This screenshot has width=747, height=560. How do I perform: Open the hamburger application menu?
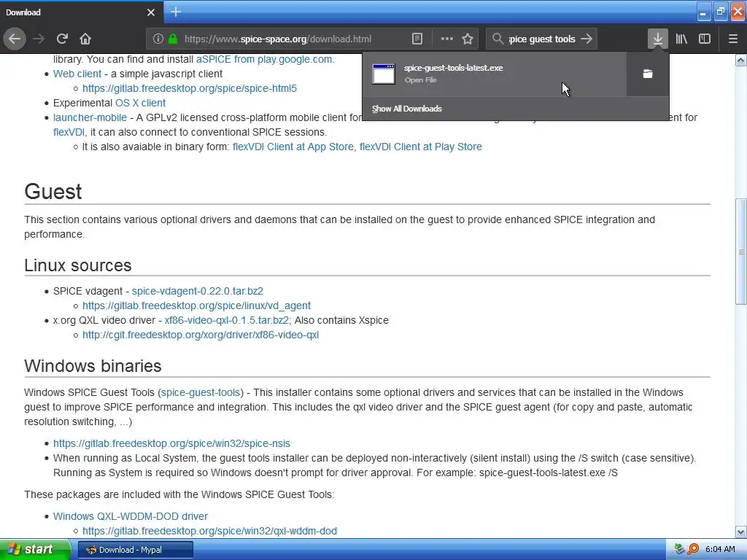(733, 39)
